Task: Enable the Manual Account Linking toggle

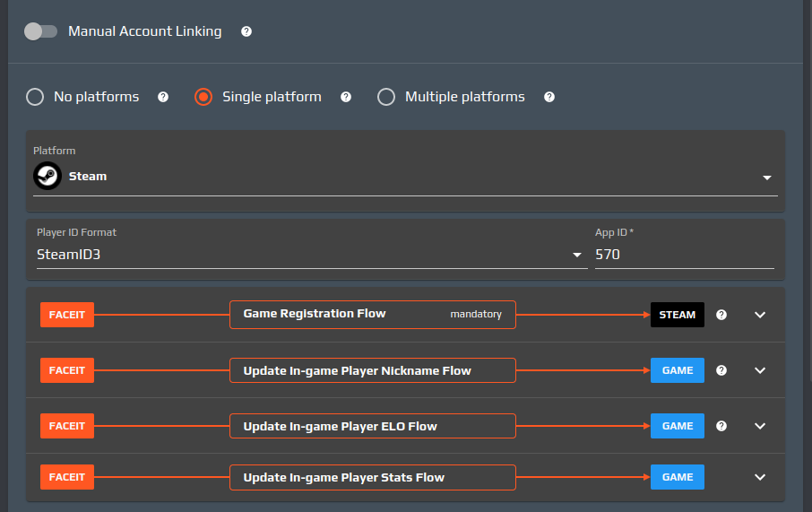Action: tap(40, 31)
